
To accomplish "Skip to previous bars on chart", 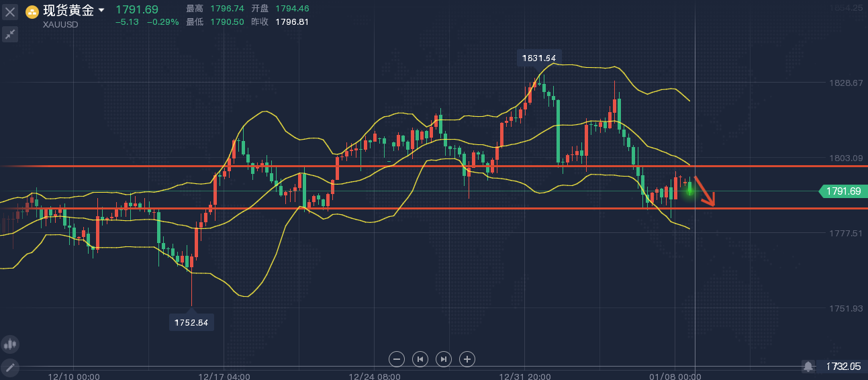I will click(420, 359).
